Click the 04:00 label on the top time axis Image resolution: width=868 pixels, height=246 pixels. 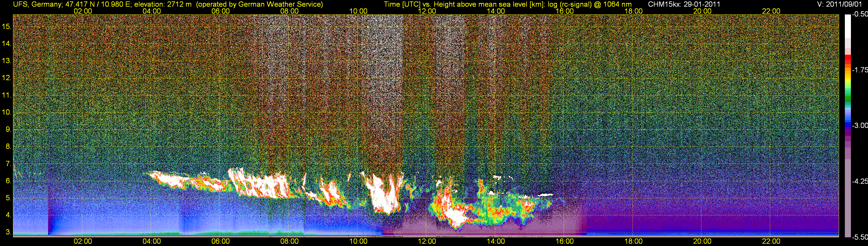click(152, 11)
